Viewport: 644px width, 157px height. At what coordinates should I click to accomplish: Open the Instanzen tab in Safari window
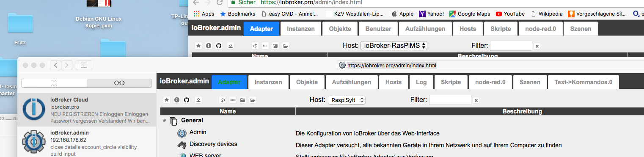point(268,82)
